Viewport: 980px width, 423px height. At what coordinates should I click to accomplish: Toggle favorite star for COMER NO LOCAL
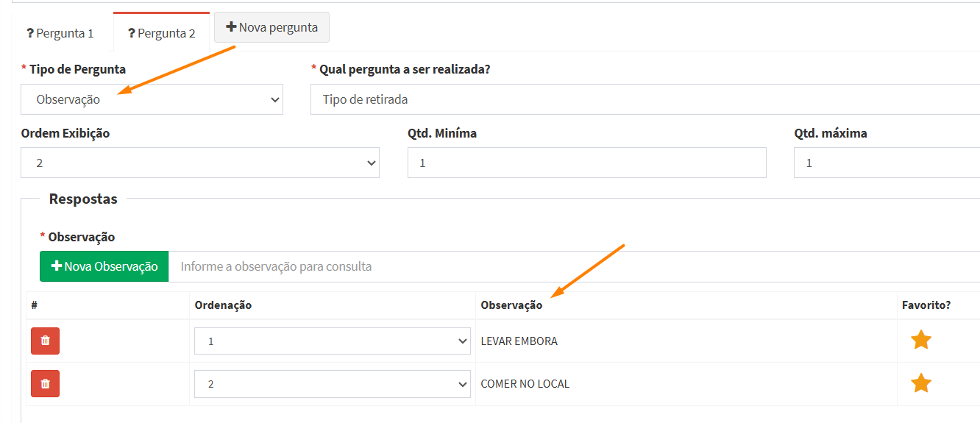pyautogui.click(x=920, y=383)
